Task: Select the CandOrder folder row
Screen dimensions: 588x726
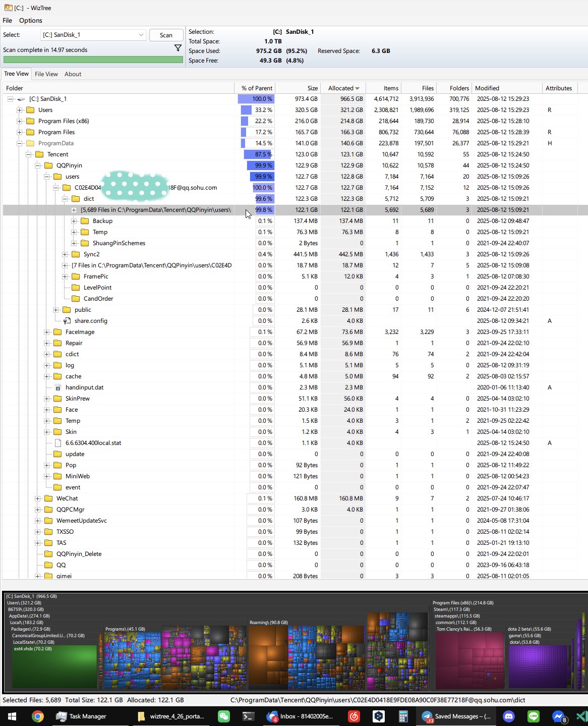Action: tap(295, 299)
